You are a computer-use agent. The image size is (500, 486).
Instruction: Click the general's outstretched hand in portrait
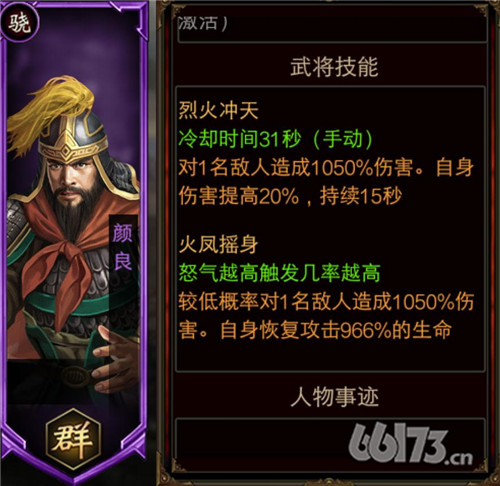(112, 360)
